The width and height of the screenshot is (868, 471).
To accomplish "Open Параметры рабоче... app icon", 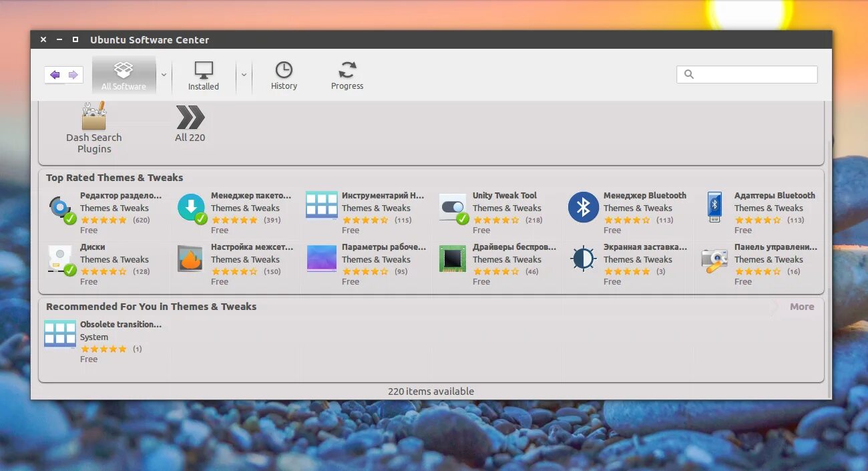I will click(322, 258).
